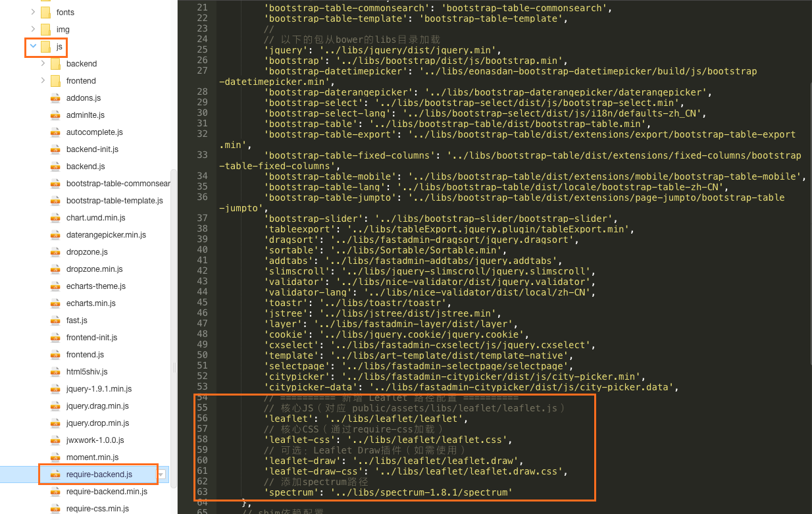Open jquery.drop.min.js in the file tree

click(x=97, y=423)
